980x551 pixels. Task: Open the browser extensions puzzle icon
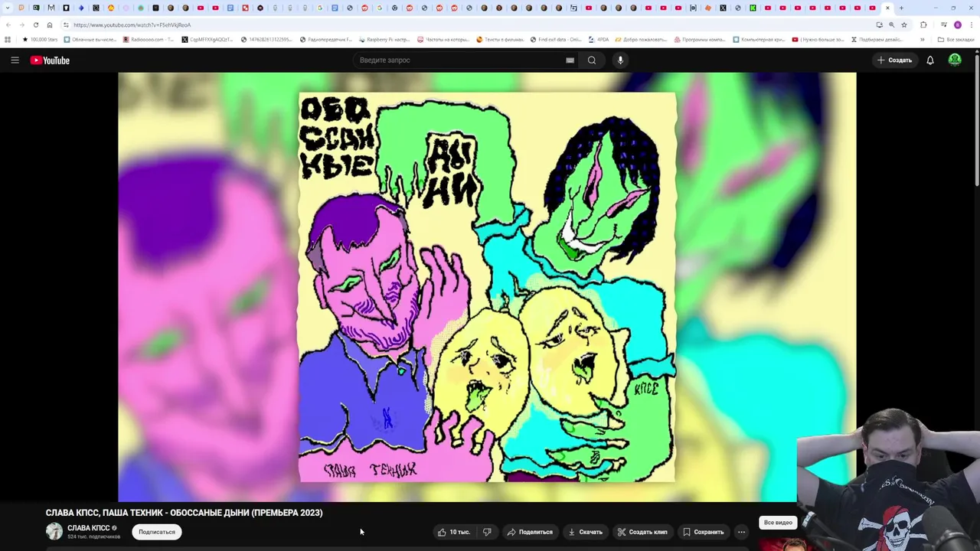click(923, 24)
